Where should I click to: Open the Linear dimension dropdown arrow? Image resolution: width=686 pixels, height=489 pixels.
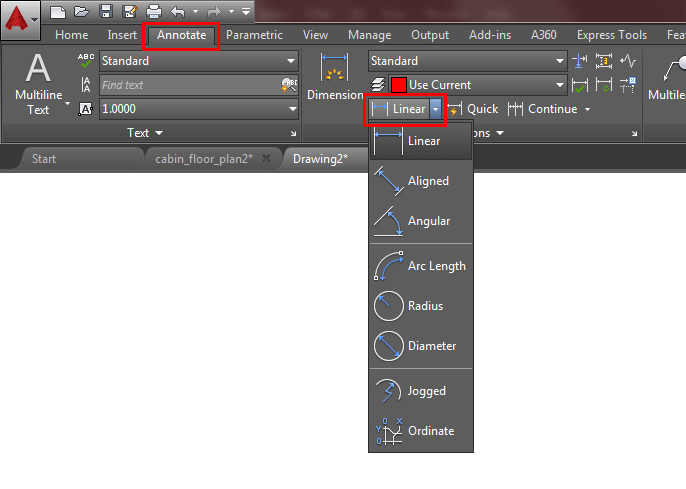[436, 109]
